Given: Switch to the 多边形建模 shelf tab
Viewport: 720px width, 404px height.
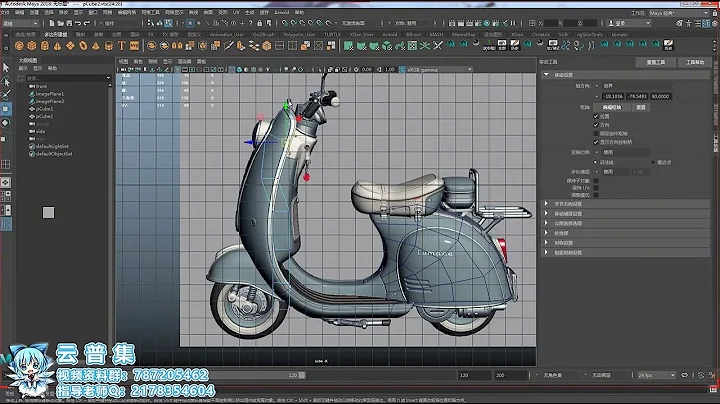Looking at the screenshot, I should coord(56,34).
